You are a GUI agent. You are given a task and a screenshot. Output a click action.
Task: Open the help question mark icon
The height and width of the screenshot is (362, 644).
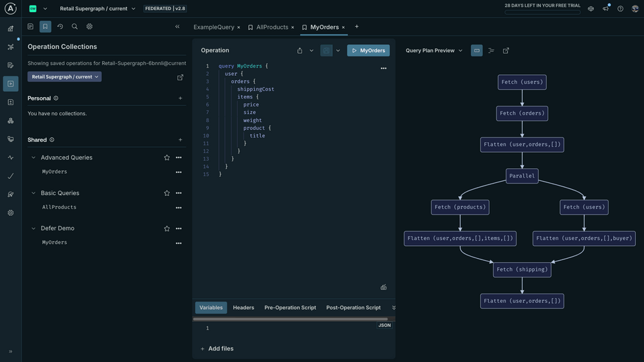click(620, 9)
